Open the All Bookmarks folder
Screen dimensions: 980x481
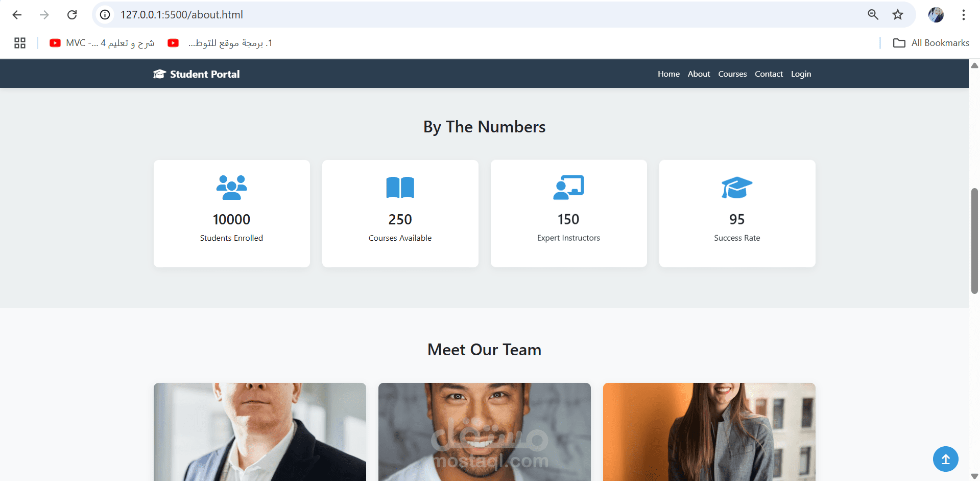930,43
